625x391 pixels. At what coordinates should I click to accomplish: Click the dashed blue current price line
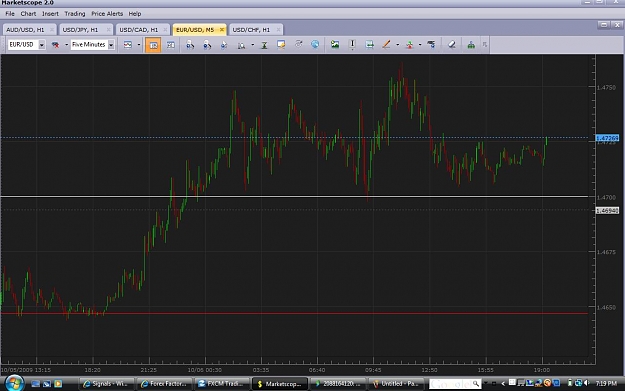294,138
